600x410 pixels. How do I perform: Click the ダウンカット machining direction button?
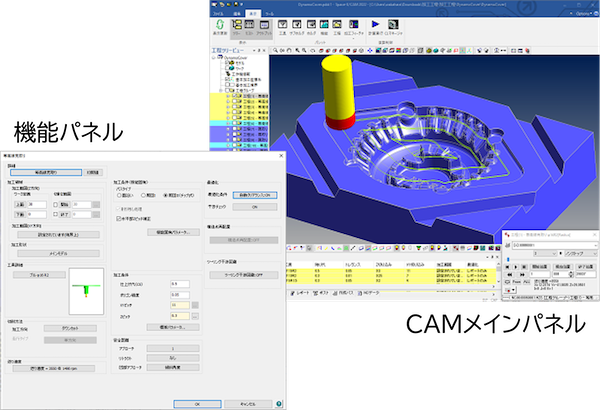pyautogui.click(x=70, y=328)
